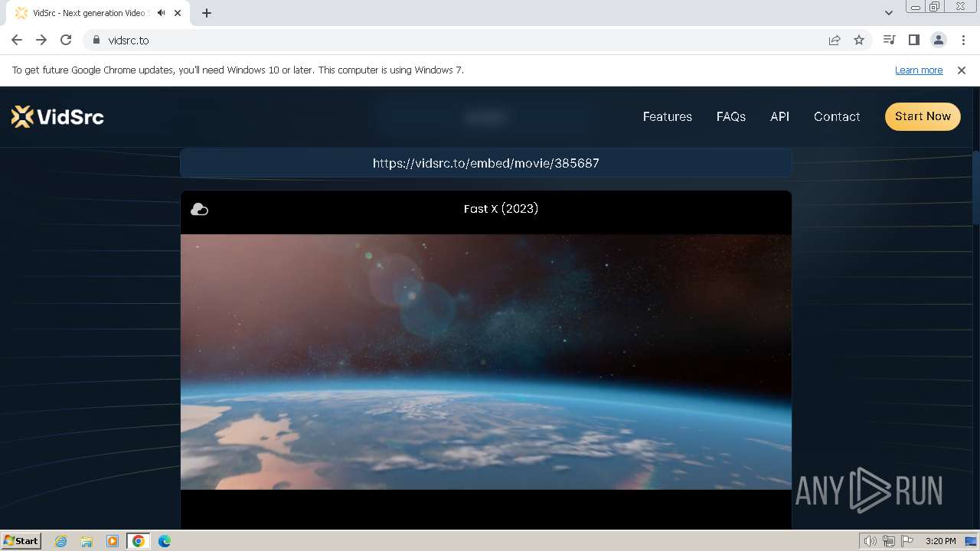Open media control icon in toolbar

pyautogui.click(x=889, y=40)
